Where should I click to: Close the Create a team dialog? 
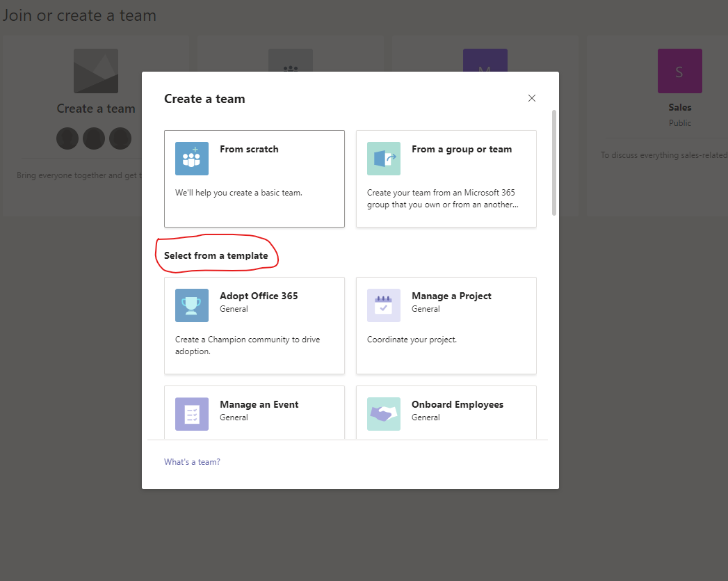coord(532,98)
